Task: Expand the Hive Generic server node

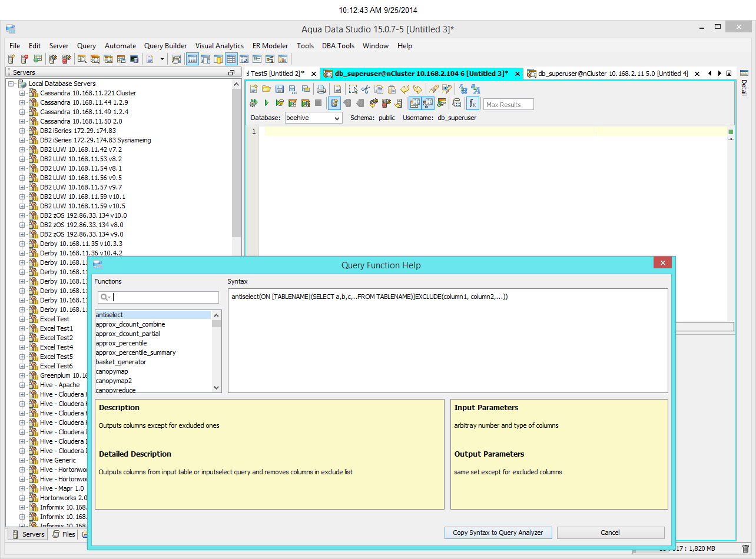Action: [22, 460]
